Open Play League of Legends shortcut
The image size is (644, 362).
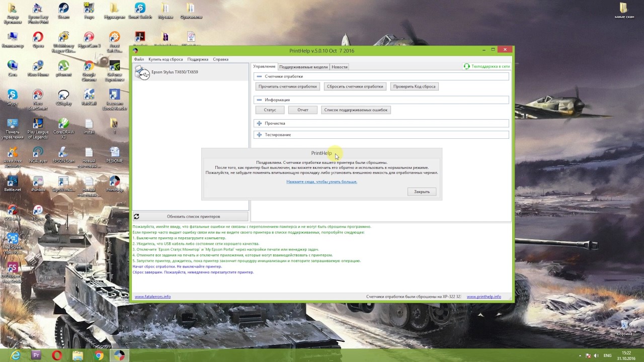tap(38, 128)
